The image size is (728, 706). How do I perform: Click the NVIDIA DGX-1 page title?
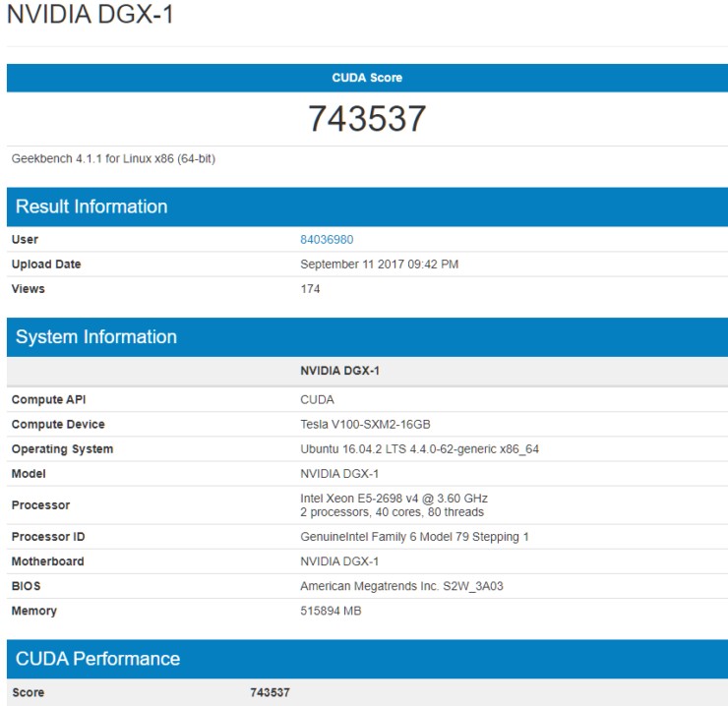91,17
